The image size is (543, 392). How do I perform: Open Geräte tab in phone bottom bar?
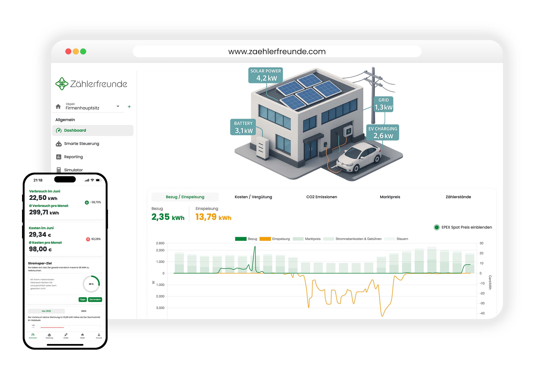point(66,336)
